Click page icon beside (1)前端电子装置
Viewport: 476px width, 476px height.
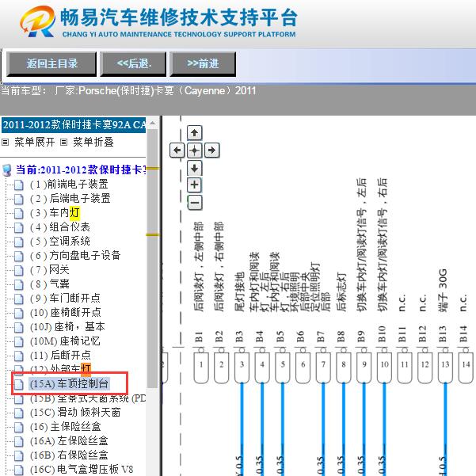(18, 185)
